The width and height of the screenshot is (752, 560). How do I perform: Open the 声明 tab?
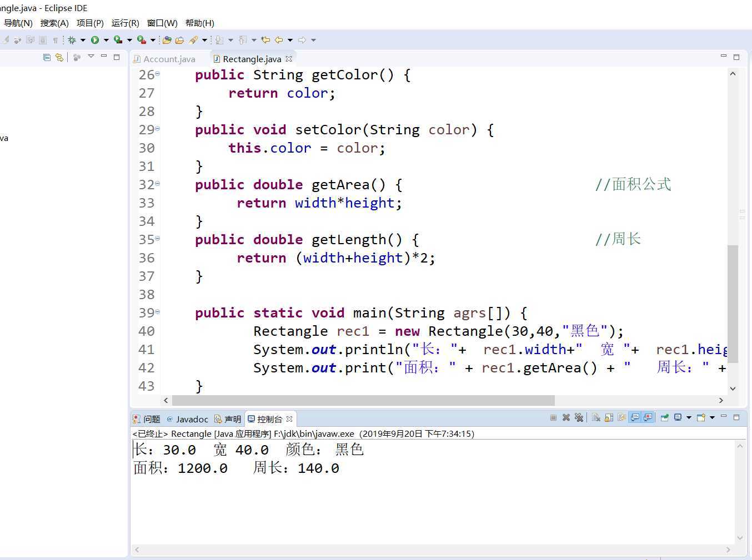point(228,419)
